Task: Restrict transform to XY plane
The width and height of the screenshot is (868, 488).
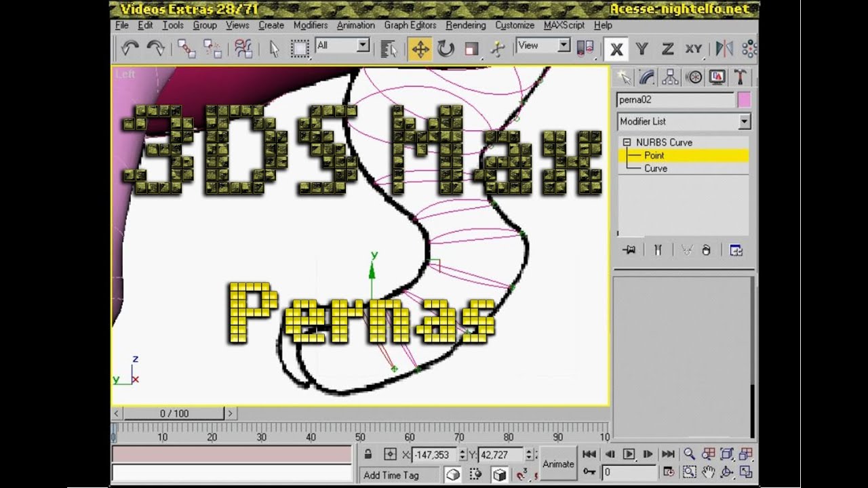Action: pyautogui.click(x=693, y=49)
